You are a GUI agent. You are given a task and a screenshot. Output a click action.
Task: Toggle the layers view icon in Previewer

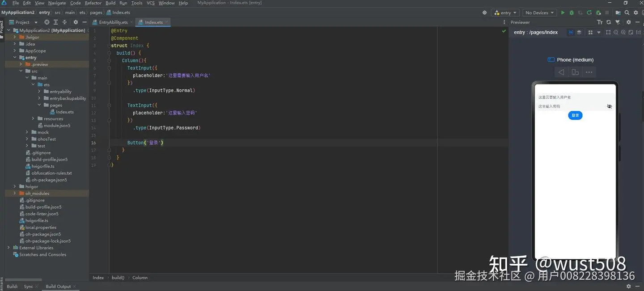coord(579,32)
